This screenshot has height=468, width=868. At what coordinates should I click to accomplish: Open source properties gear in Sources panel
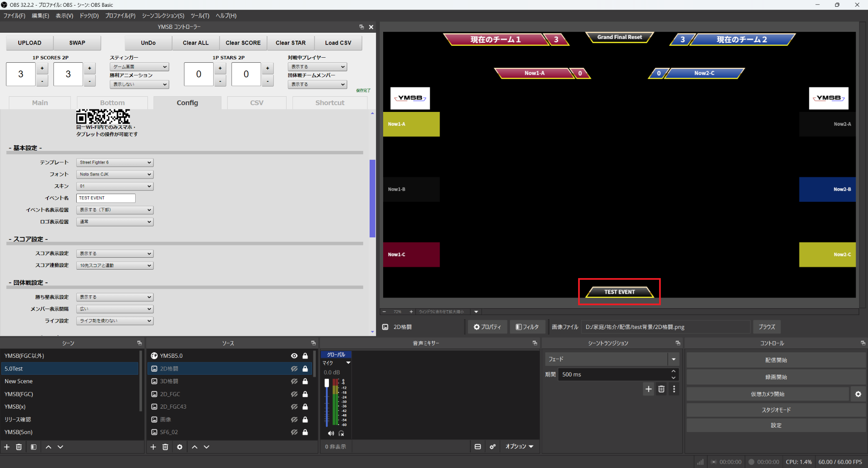(x=180, y=447)
